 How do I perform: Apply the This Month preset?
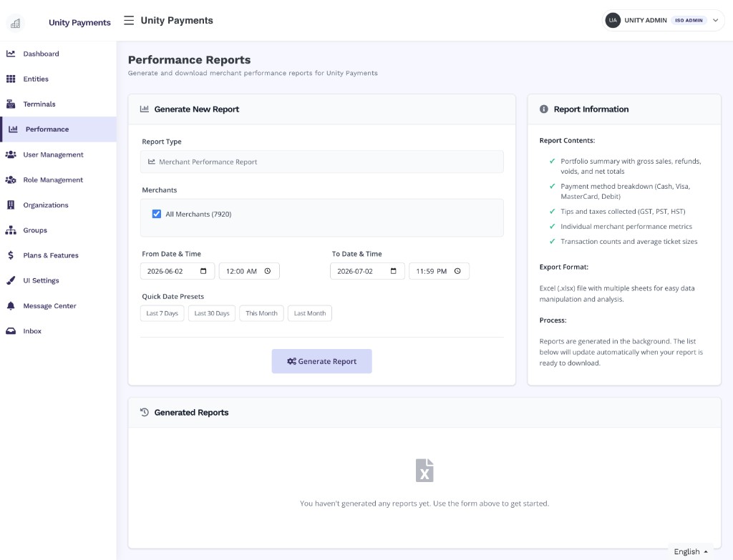point(261,313)
